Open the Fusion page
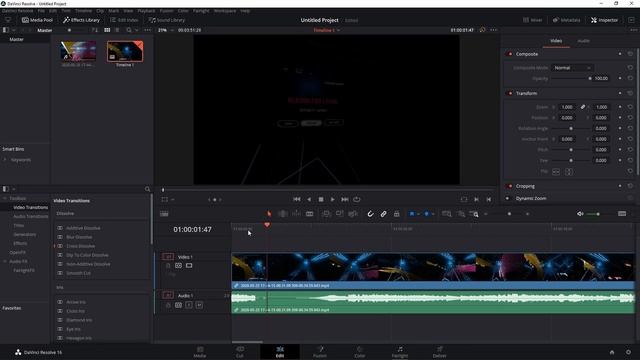Image resolution: width=640 pixels, height=360 pixels. [x=320, y=352]
